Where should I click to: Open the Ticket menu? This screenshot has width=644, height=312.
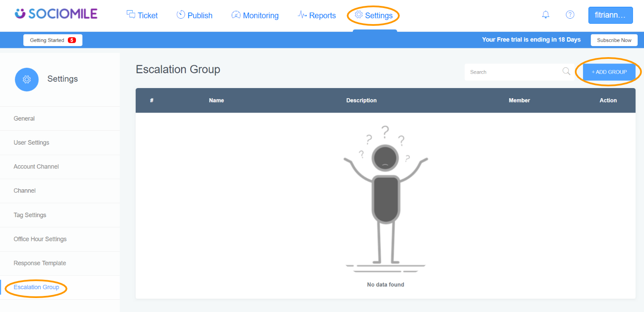(142, 15)
